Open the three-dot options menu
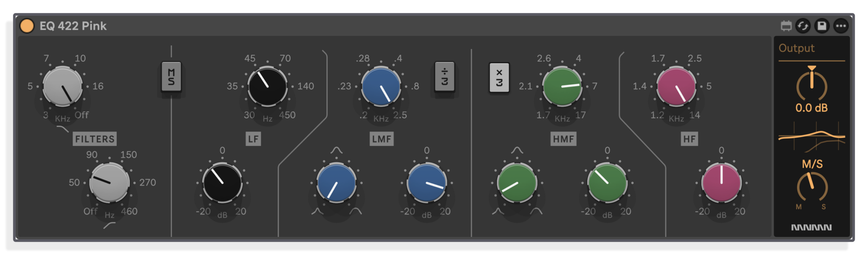The height and width of the screenshot is (255, 868). [841, 26]
